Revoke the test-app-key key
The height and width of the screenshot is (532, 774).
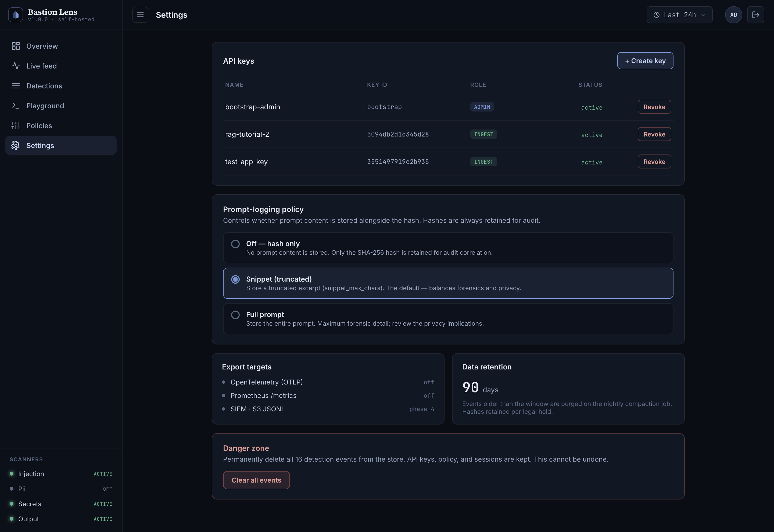click(654, 161)
